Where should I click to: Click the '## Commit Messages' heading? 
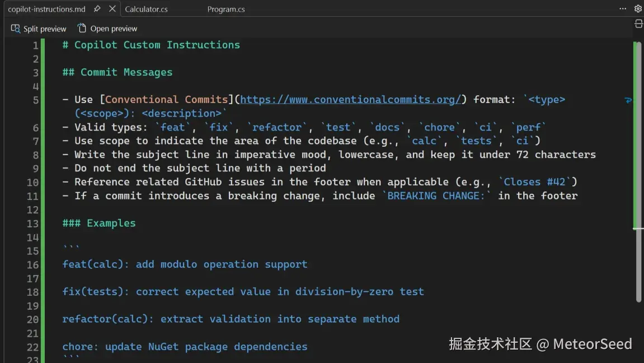tap(117, 72)
